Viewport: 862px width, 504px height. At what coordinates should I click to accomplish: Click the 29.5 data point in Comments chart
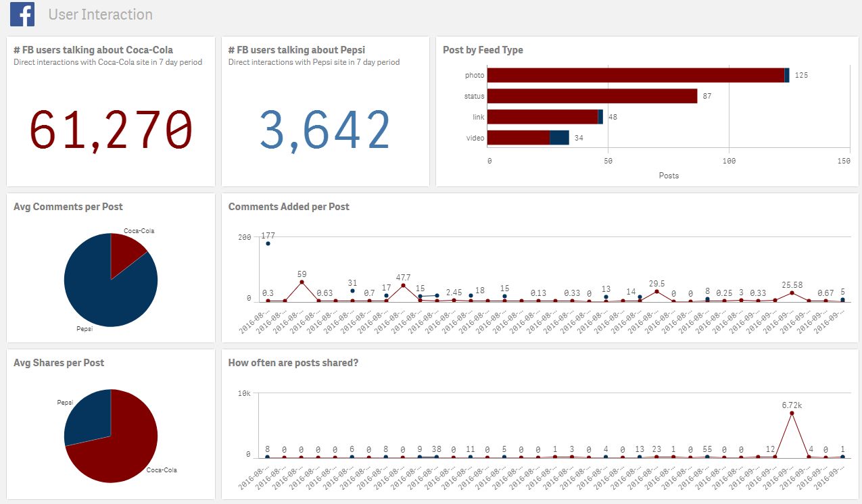point(656,291)
